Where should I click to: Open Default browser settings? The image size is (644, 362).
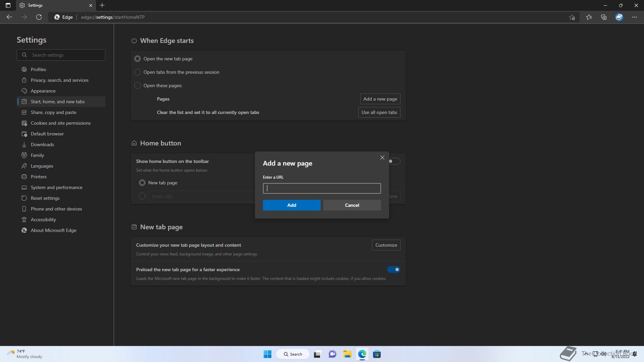(x=61, y=134)
